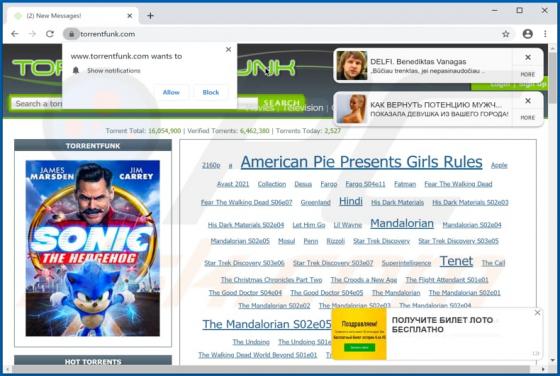Click the 'Fear The Walking Dead S06e07' link

[246, 202]
